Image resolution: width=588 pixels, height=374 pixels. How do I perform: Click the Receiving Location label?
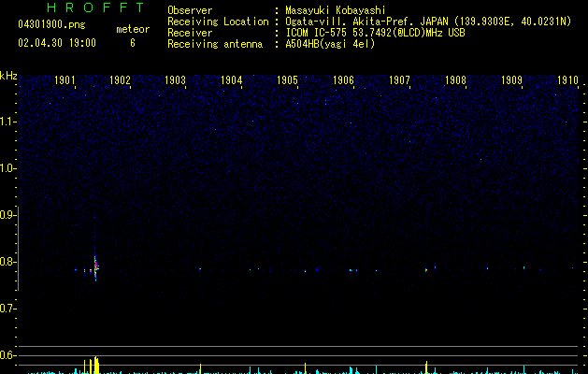tap(218, 22)
